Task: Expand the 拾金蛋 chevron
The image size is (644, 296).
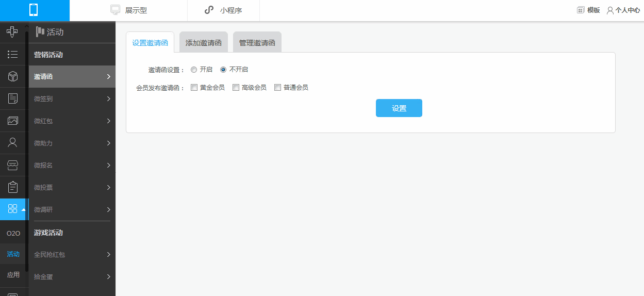Action: click(x=109, y=277)
